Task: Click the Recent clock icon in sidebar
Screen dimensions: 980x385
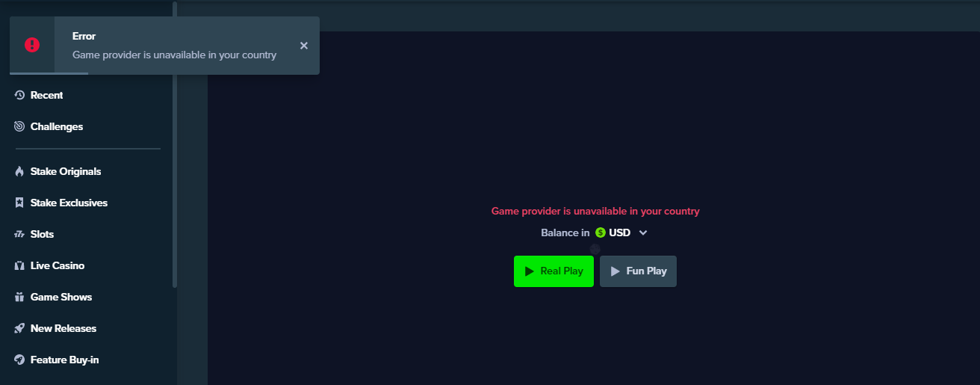Action: point(19,95)
